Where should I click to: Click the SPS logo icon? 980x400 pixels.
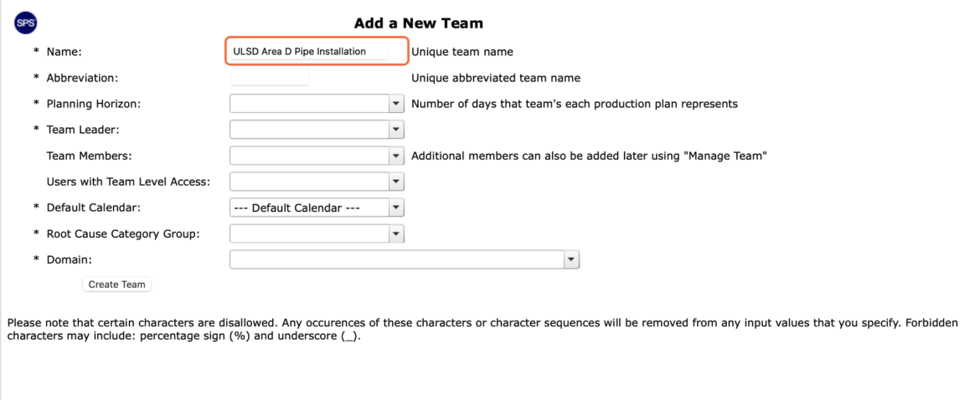[x=25, y=23]
